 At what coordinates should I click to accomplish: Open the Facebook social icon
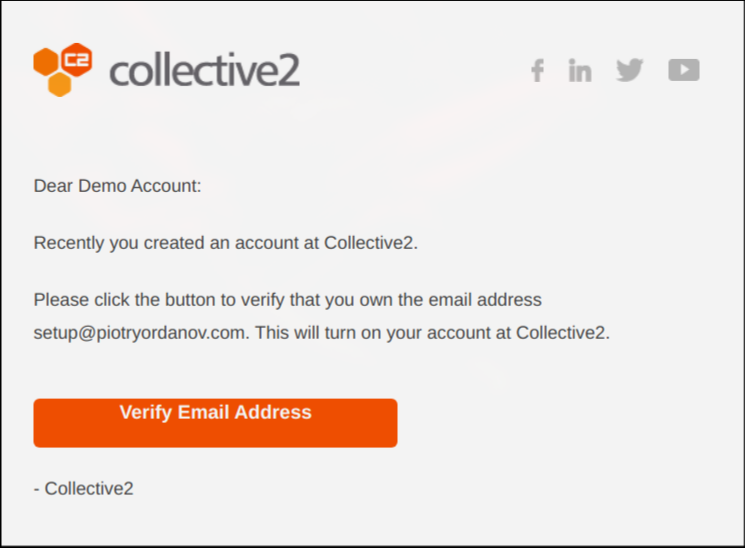pos(537,70)
